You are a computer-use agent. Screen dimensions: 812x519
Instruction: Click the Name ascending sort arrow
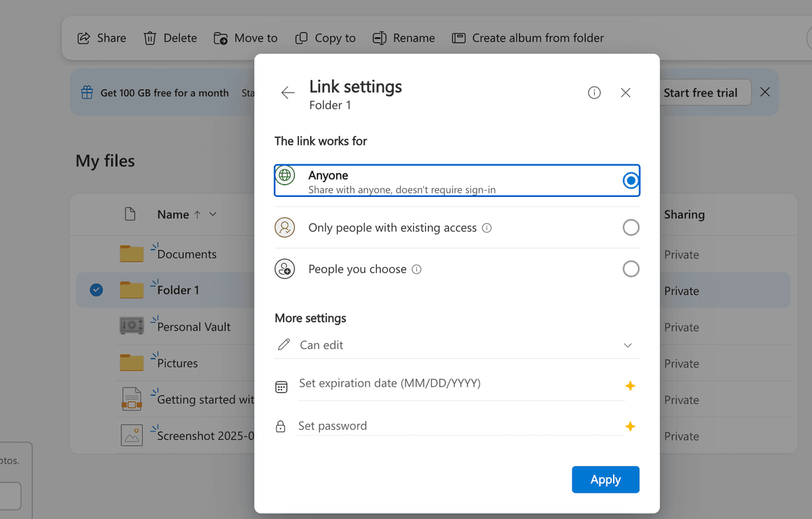tap(198, 215)
